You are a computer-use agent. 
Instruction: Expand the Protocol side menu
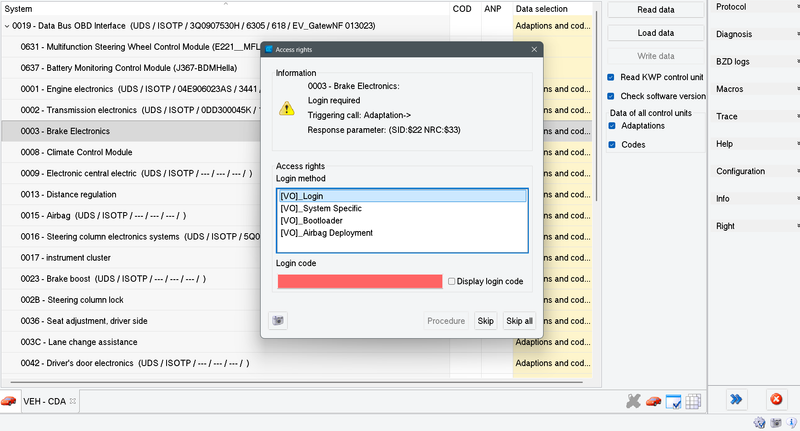coord(754,7)
